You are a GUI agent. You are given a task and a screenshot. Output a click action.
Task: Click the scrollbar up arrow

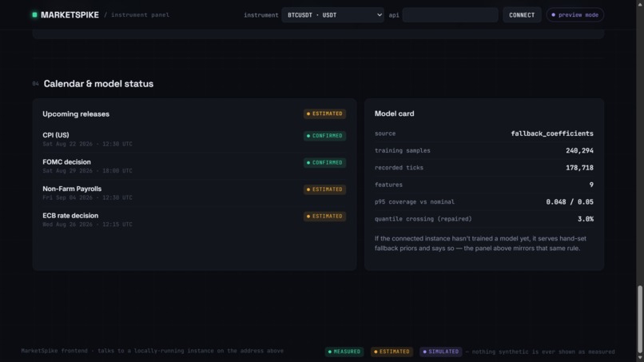[640, 4]
